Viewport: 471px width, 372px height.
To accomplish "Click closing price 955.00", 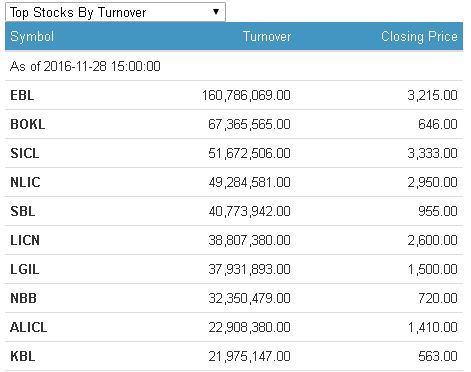I will (x=438, y=211).
